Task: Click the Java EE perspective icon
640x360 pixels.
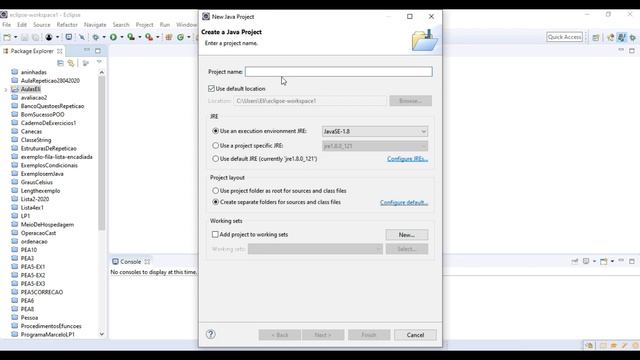Action: pos(610,37)
